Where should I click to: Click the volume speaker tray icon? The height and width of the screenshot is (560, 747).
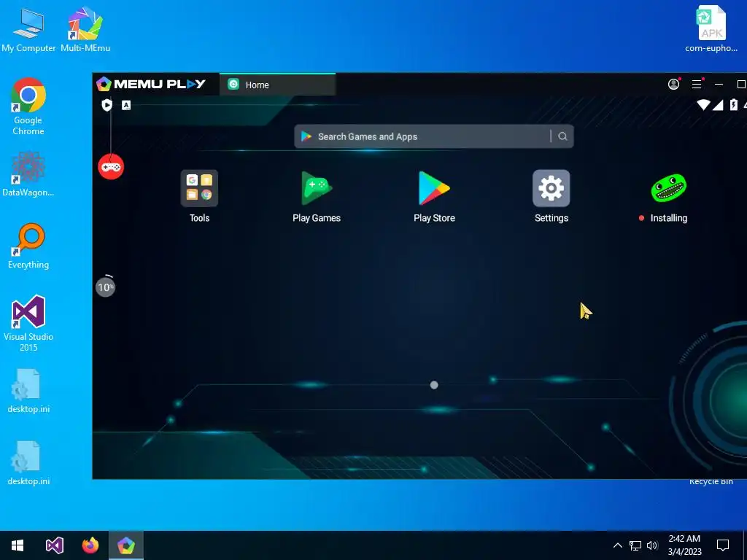pos(652,545)
